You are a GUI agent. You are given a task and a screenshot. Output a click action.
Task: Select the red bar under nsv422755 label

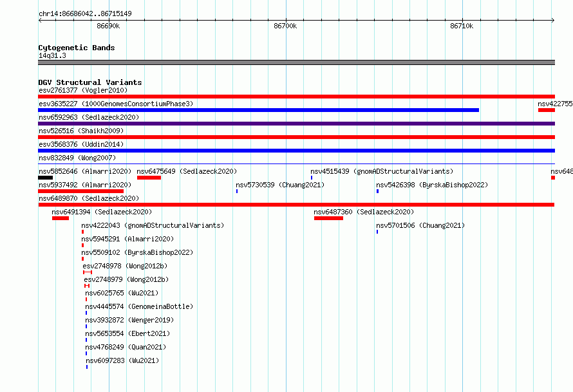tap(547, 110)
